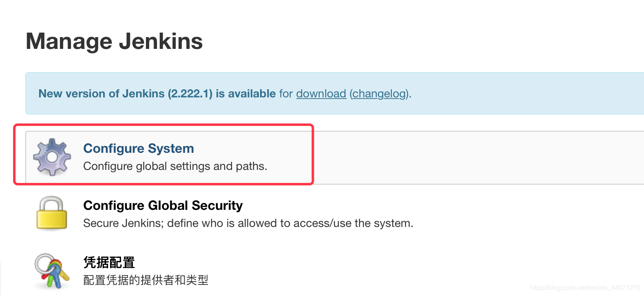
Task: Click the Manage Jenkins page heading
Action: (x=115, y=41)
